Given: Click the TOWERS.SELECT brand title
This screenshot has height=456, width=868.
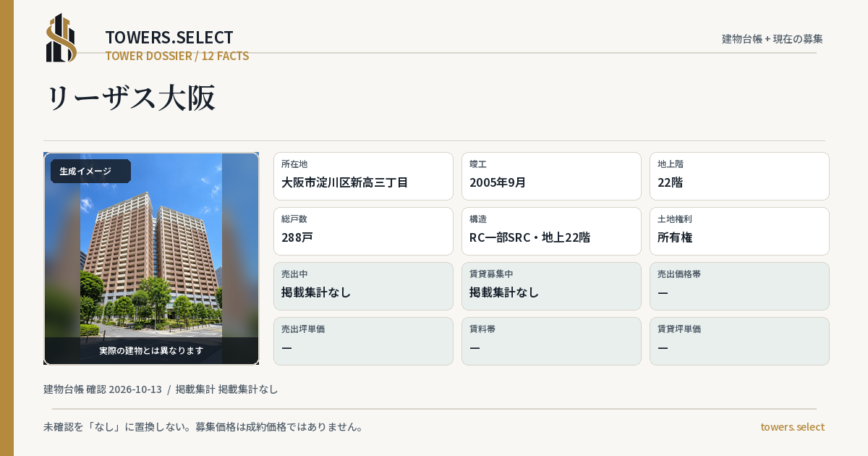Looking at the screenshot, I should 169,37.
